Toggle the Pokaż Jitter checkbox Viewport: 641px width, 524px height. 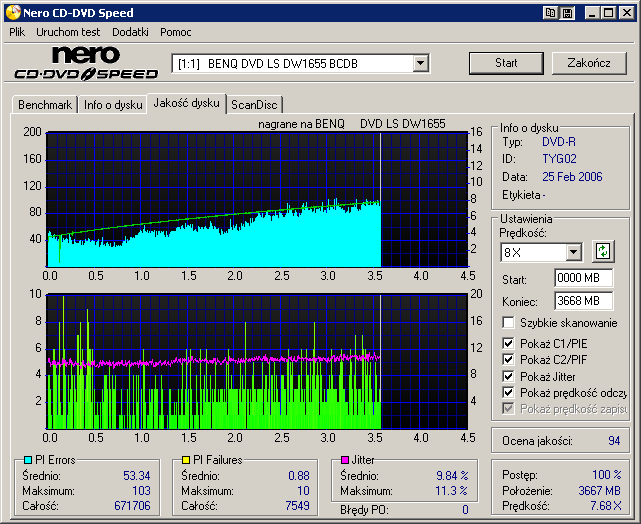point(508,376)
